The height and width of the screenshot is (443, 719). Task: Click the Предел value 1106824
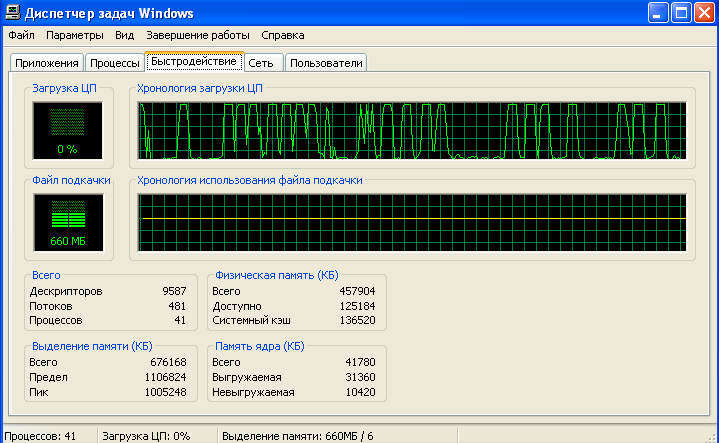click(166, 377)
